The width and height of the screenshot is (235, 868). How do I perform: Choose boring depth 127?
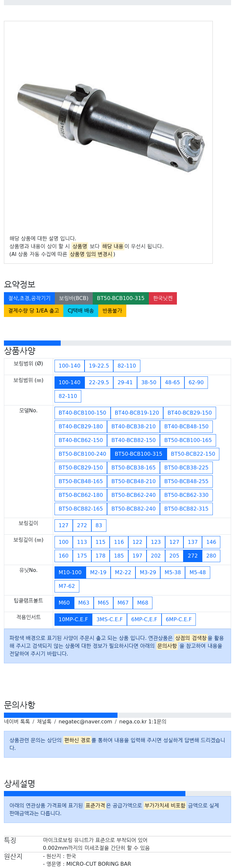(x=64, y=525)
